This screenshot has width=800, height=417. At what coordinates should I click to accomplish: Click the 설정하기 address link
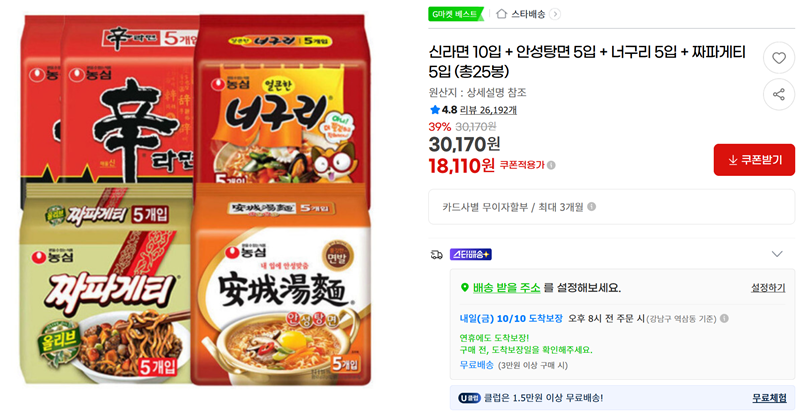pyautogui.click(x=768, y=288)
